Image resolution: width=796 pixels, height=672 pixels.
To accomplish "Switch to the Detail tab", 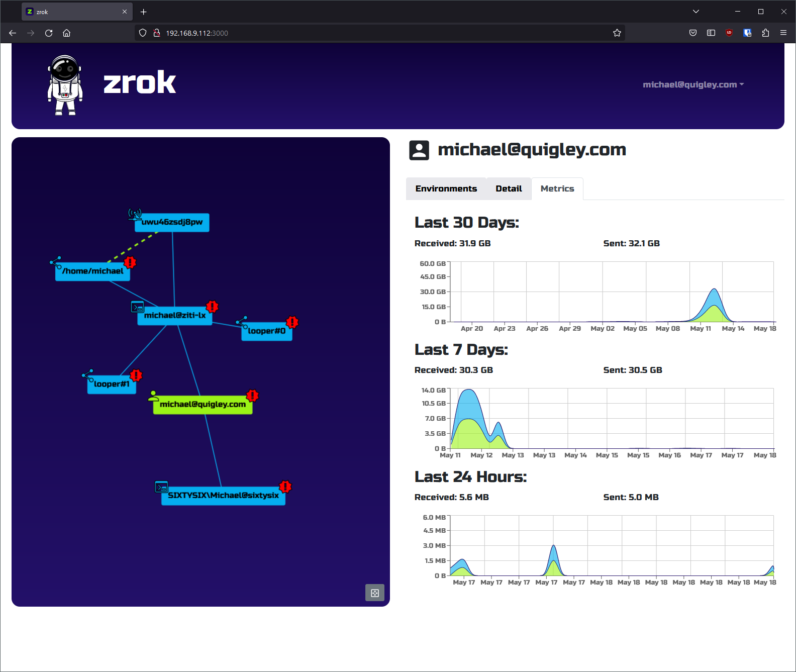I will click(509, 189).
